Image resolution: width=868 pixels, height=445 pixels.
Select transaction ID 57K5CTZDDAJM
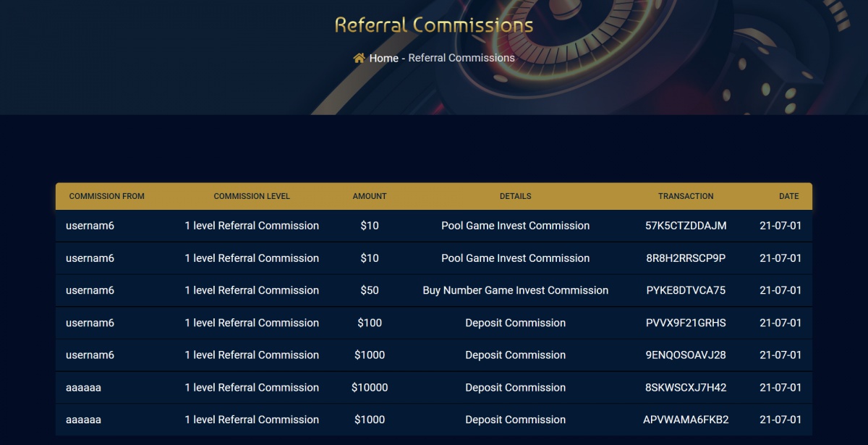(686, 226)
